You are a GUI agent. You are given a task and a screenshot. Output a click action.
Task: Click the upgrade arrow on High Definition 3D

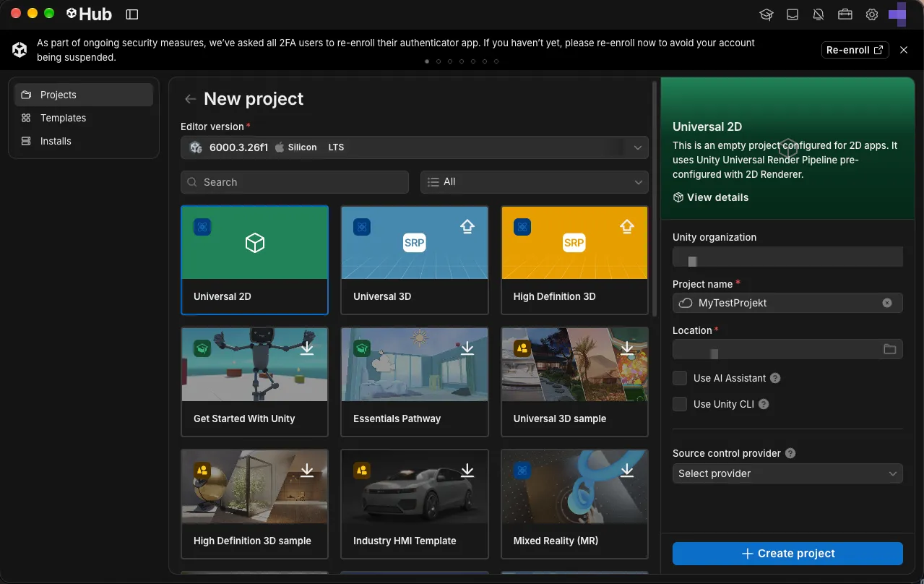627,227
